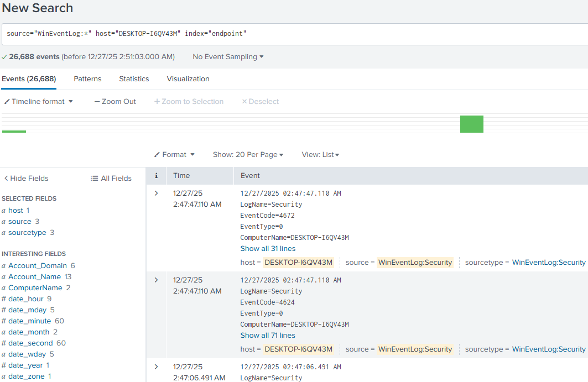Click the green checkmark beside 26,688 events

pos(7,56)
